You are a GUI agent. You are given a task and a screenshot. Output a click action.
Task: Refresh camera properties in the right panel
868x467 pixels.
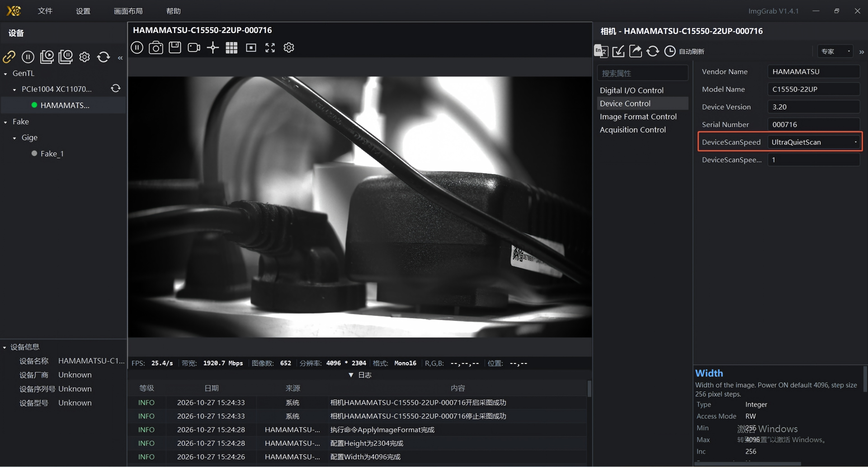click(x=653, y=51)
